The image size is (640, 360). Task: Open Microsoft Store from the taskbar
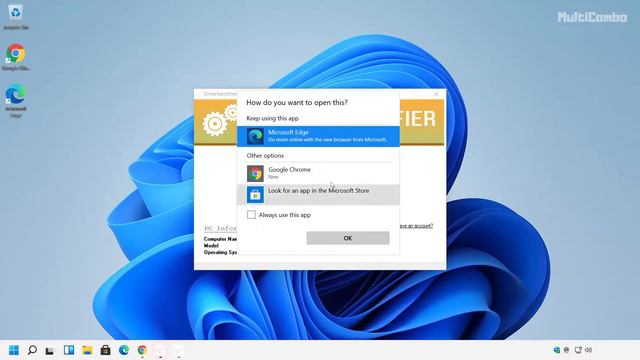click(105, 350)
